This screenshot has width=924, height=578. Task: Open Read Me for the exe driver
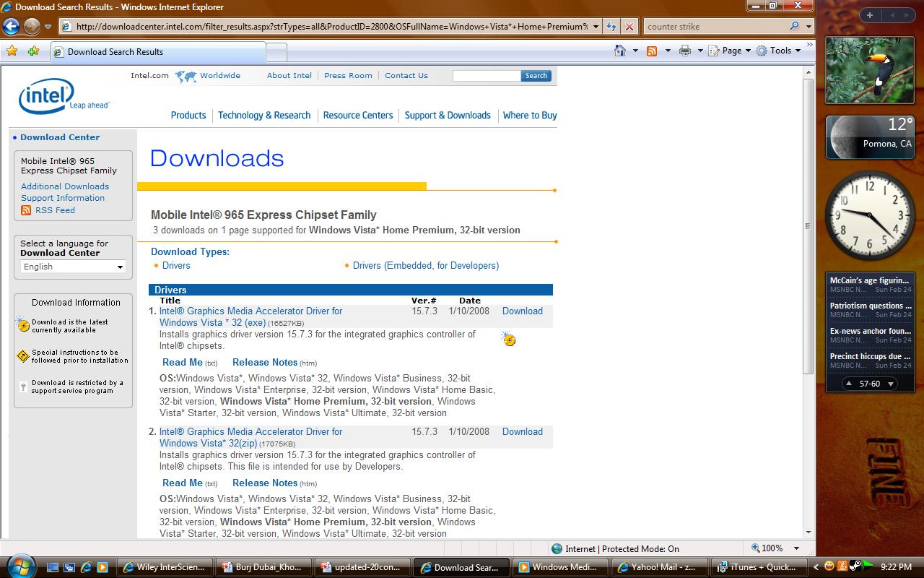click(x=183, y=362)
